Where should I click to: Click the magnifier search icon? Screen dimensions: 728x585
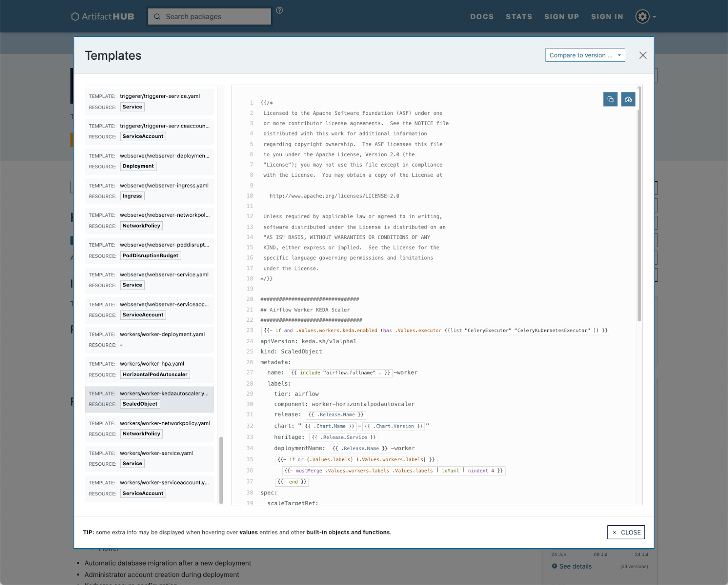pos(157,17)
